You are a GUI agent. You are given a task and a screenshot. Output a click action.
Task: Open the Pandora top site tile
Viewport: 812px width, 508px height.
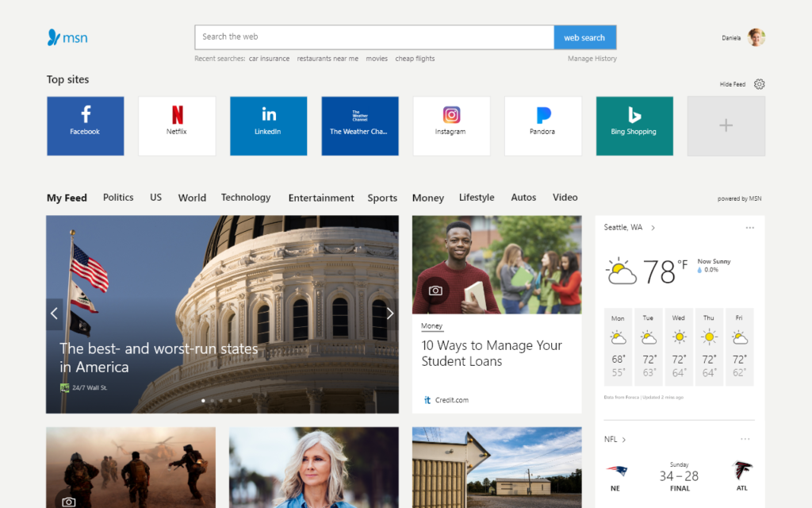click(542, 126)
